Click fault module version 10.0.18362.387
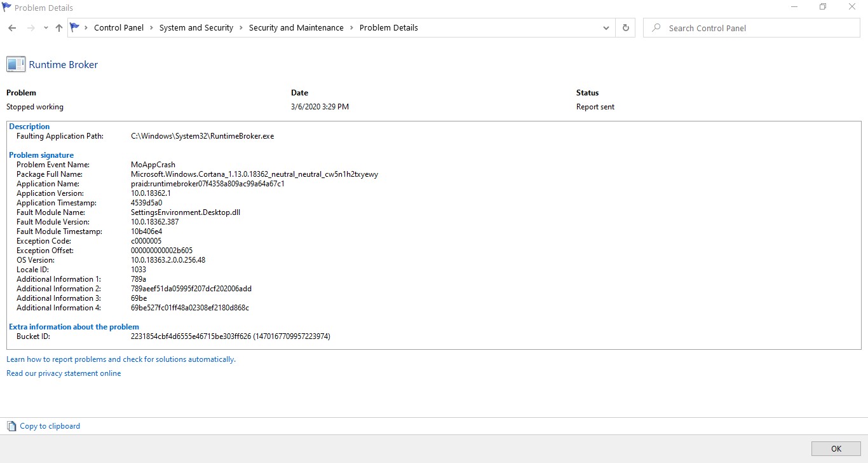The image size is (868, 463). [x=155, y=222]
